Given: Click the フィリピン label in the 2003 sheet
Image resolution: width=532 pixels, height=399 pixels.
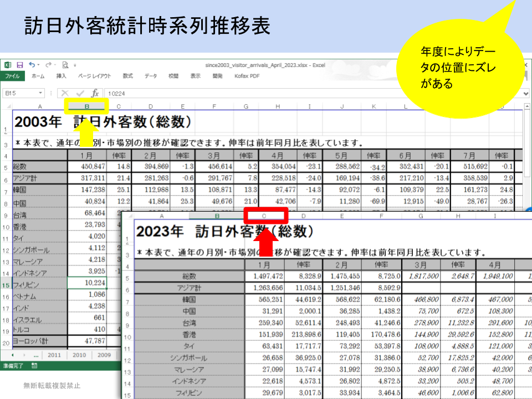Looking at the screenshot, I should (x=40, y=284).
